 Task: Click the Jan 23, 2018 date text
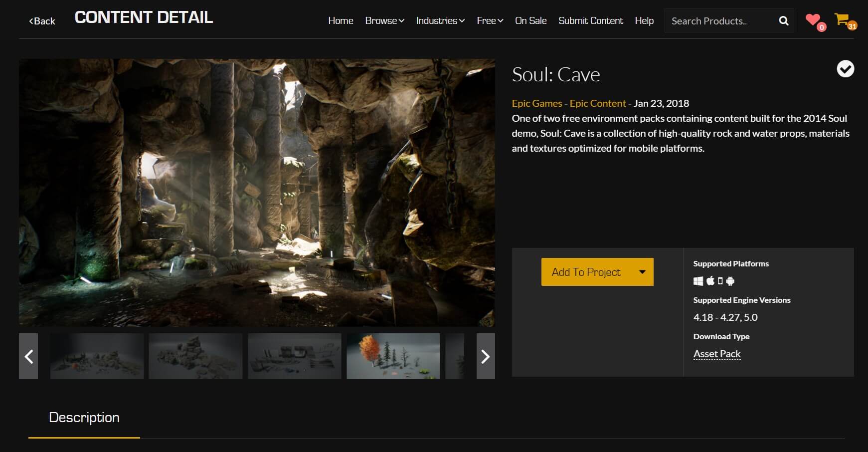point(661,103)
